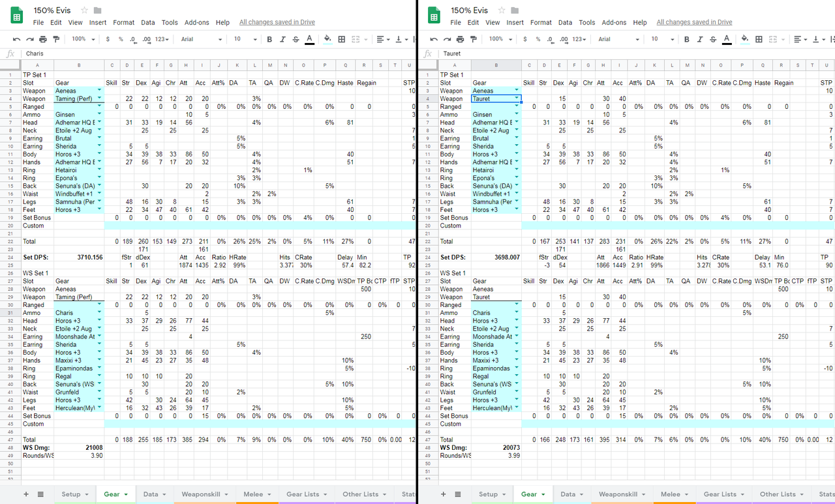Print the spreadsheet from left window
This screenshot has height=504, width=835.
[x=43, y=39]
